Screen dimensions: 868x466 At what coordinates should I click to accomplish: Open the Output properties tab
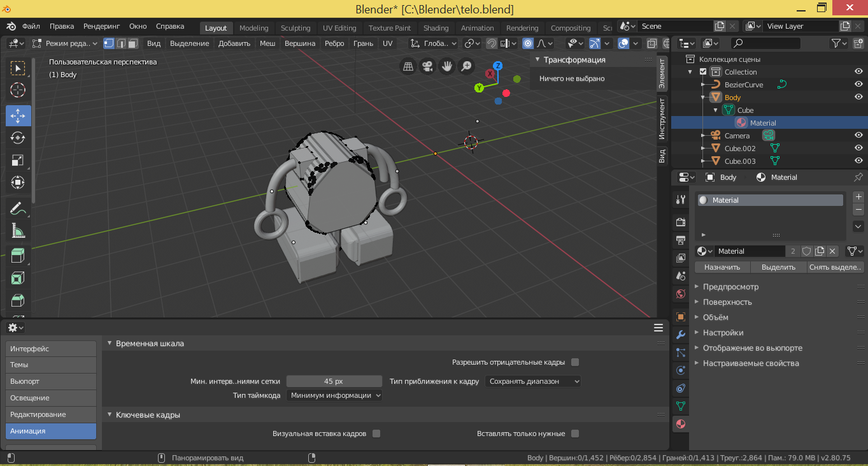(680, 240)
